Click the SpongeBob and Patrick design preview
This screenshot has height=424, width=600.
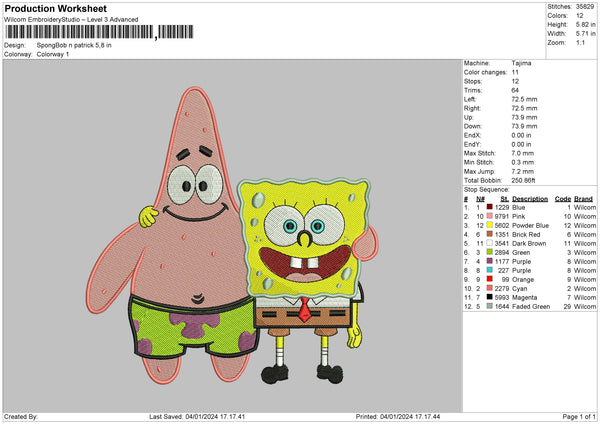click(233, 236)
